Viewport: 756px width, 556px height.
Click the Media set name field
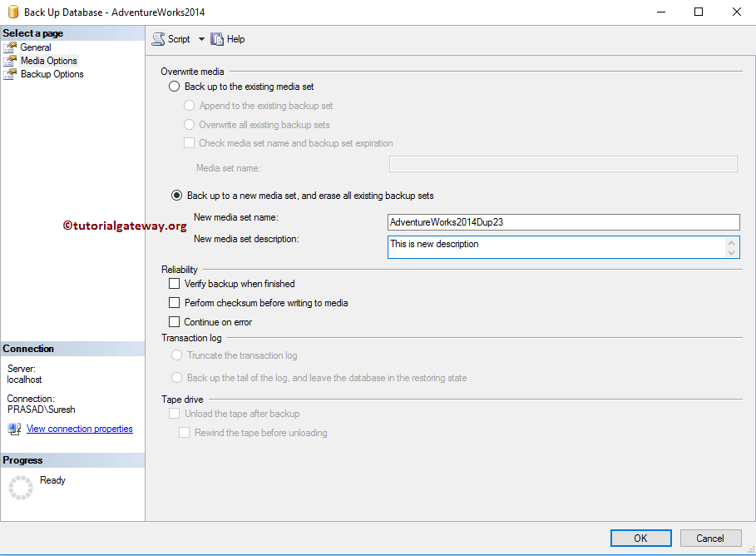pyautogui.click(x=563, y=164)
